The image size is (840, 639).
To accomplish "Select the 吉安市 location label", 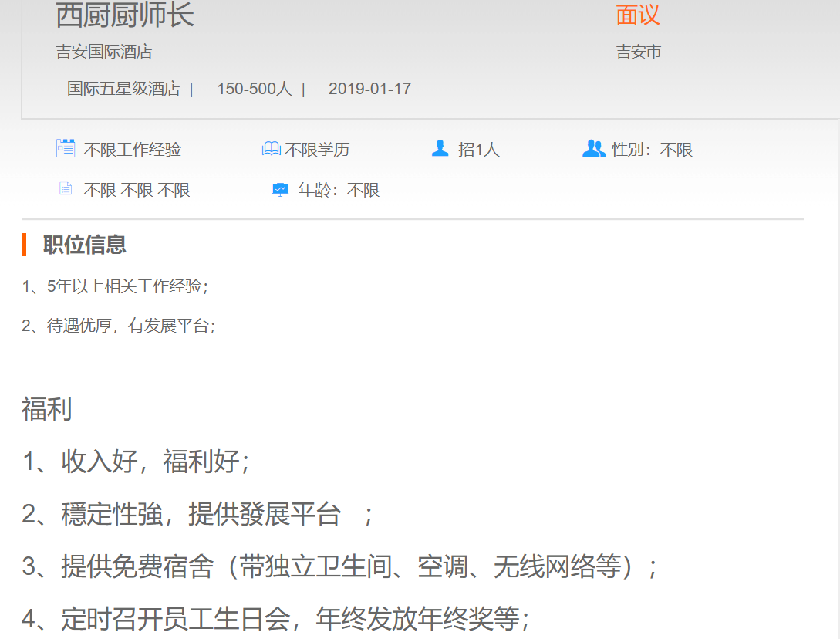I will pyautogui.click(x=639, y=52).
